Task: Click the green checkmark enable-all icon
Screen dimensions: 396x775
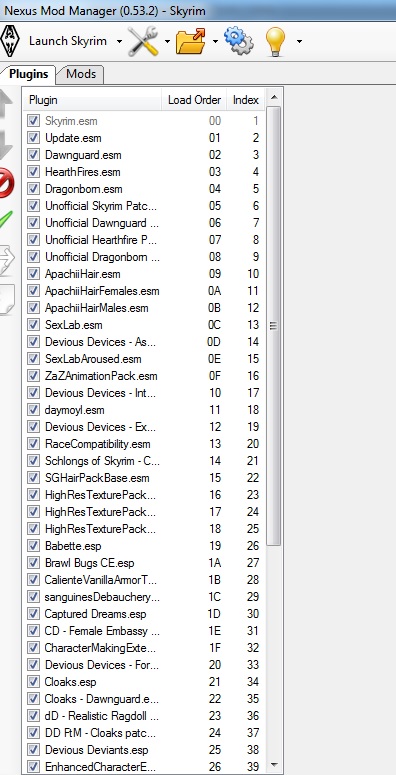Action: (x=6, y=219)
